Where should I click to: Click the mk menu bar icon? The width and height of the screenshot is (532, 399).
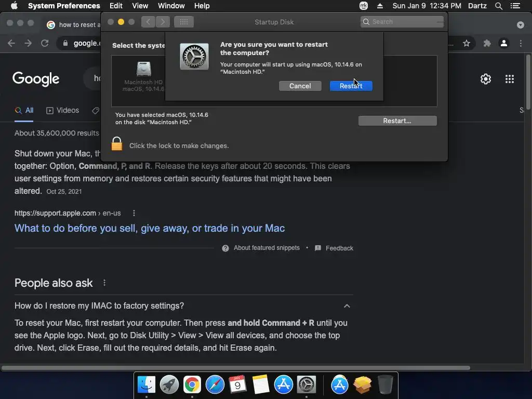[x=364, y=6]
